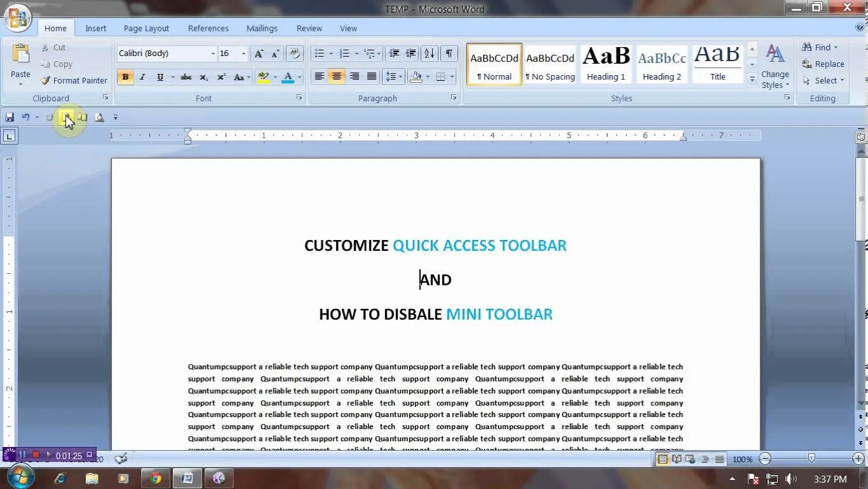The image size is (868, 489).
Task: Justify the paragraph text
Action: tap(372, 76)
